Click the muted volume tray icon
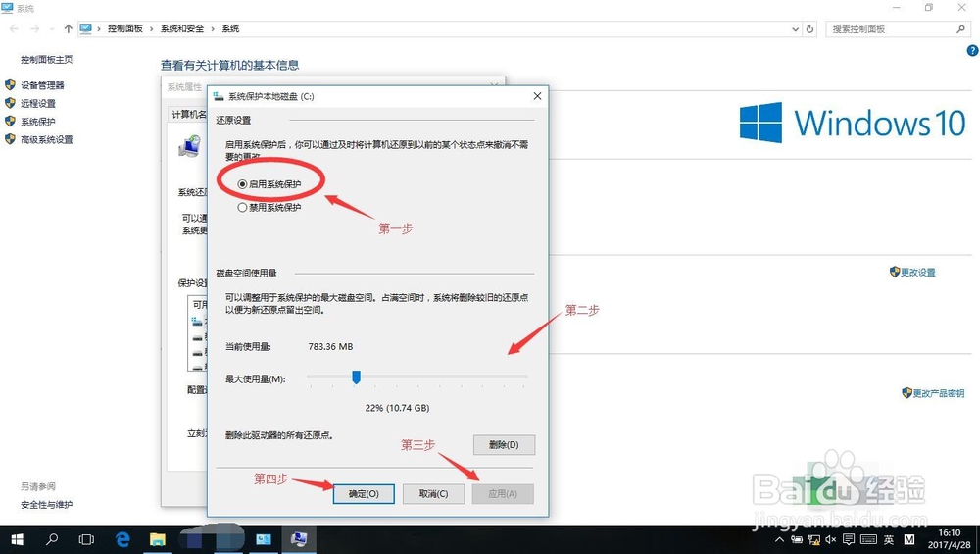The image size is (980, 554). coord(831,539)
